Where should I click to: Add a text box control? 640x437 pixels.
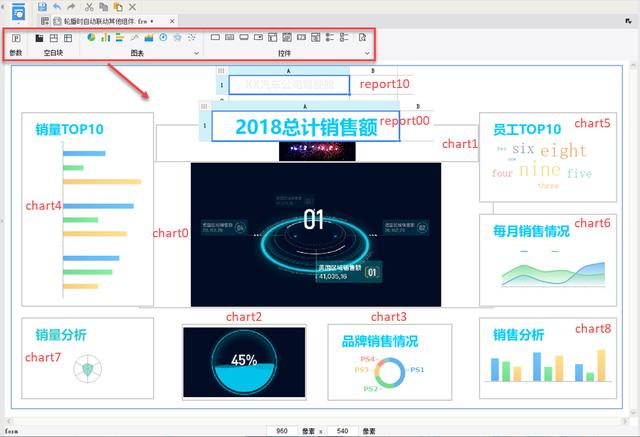click(x=215, y=37)
